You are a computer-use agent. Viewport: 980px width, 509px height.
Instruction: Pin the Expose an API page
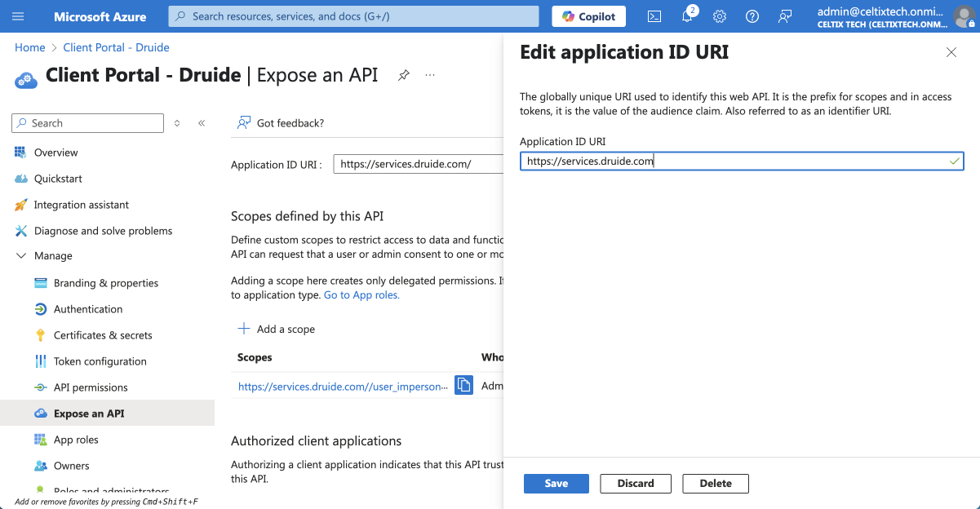click(403, 75)
